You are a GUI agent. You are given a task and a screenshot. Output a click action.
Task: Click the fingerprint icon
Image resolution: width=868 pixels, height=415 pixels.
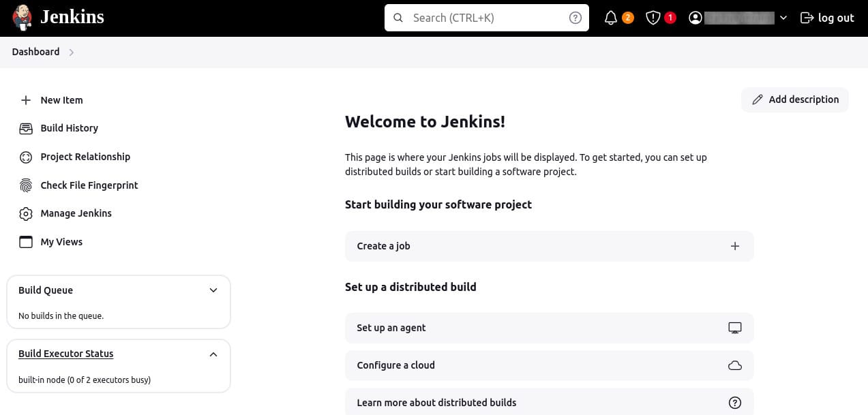pos(26,185)
